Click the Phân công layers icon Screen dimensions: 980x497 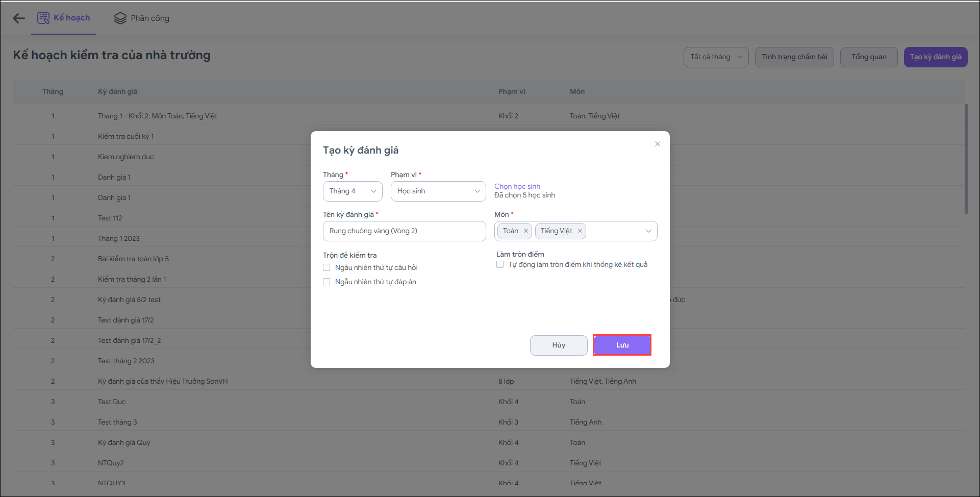(120, 18)
